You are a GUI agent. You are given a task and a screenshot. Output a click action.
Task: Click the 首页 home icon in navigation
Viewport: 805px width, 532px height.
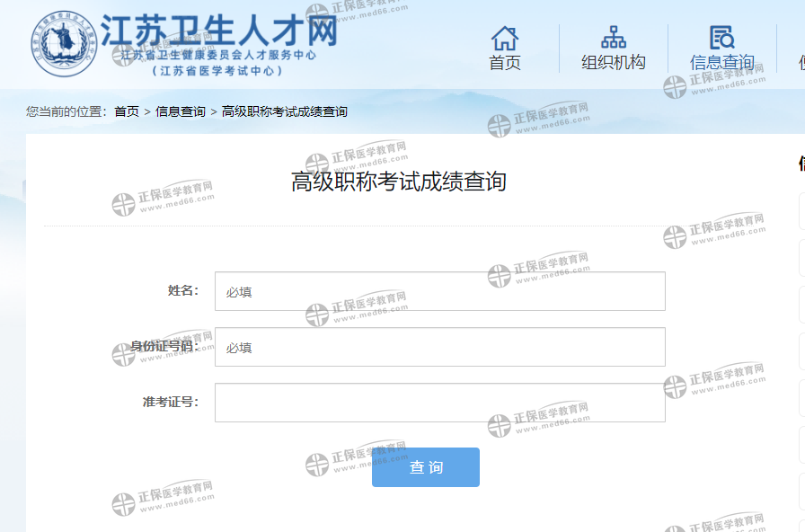505,40
